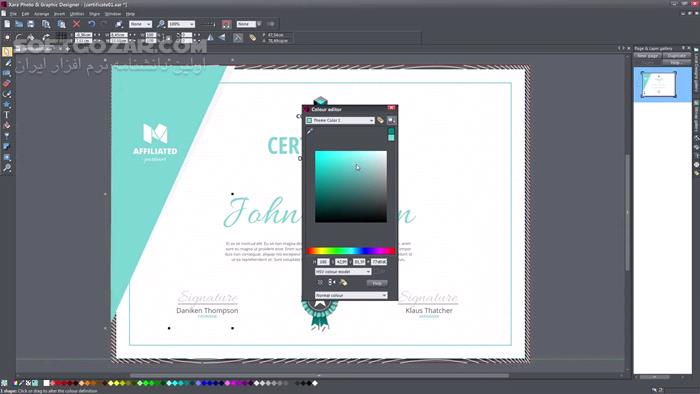Screen dimensions: 700x394
Task: Click New page in the Page gallery
Action: [648, 56]
